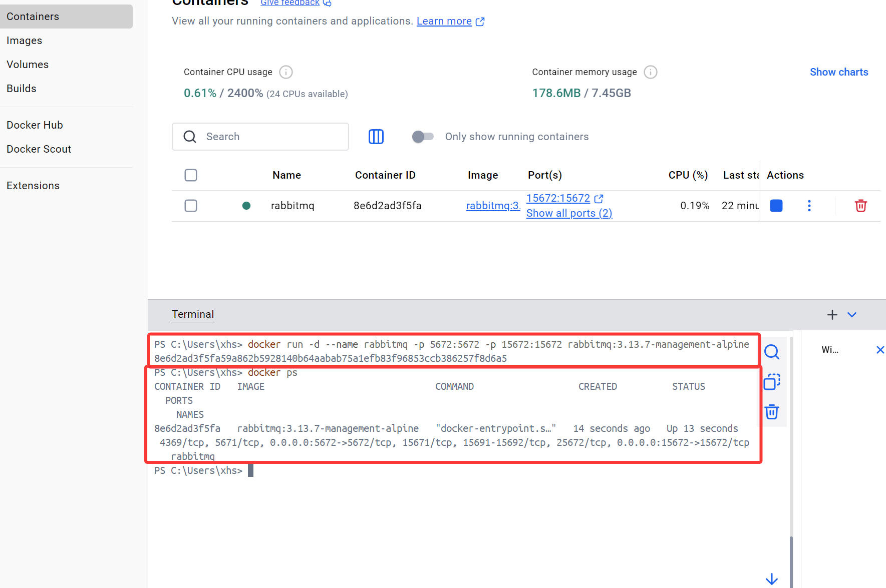Open column customization next to the search bar
This screenshot has width=886, height=588.
tap(376, 136)
